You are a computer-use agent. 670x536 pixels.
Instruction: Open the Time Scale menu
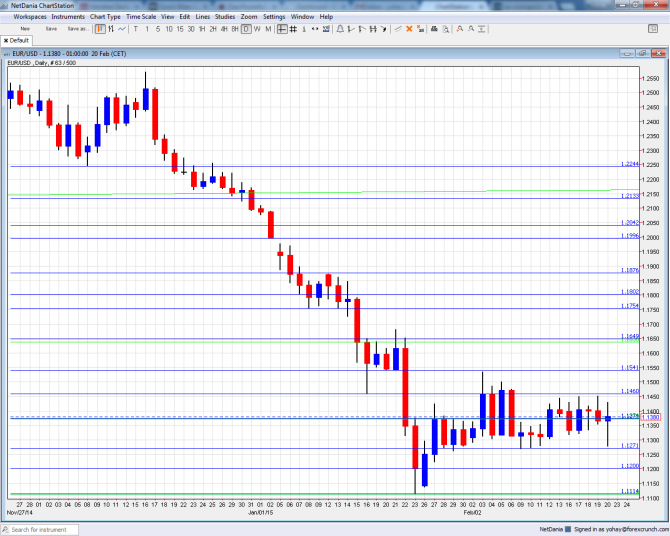point(141,17)
